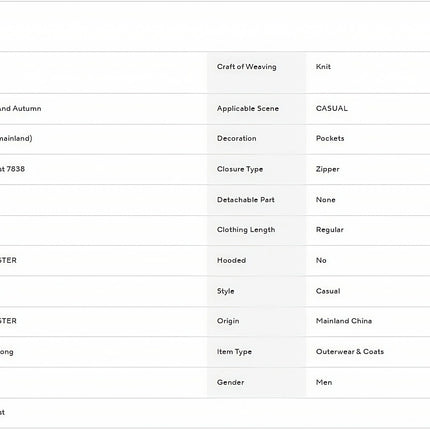This screenshot has width=430, height=430.
Task: Click the Item Type label
Action: pos(234,352)
